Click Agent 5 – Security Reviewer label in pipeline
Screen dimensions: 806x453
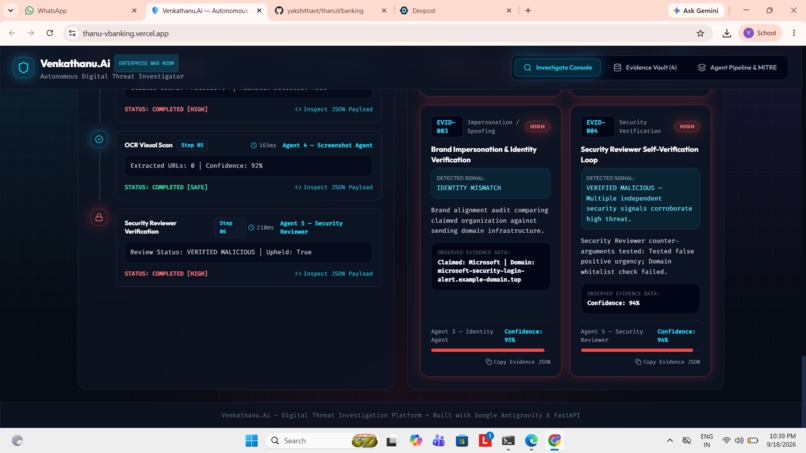[x=311, y=227]
